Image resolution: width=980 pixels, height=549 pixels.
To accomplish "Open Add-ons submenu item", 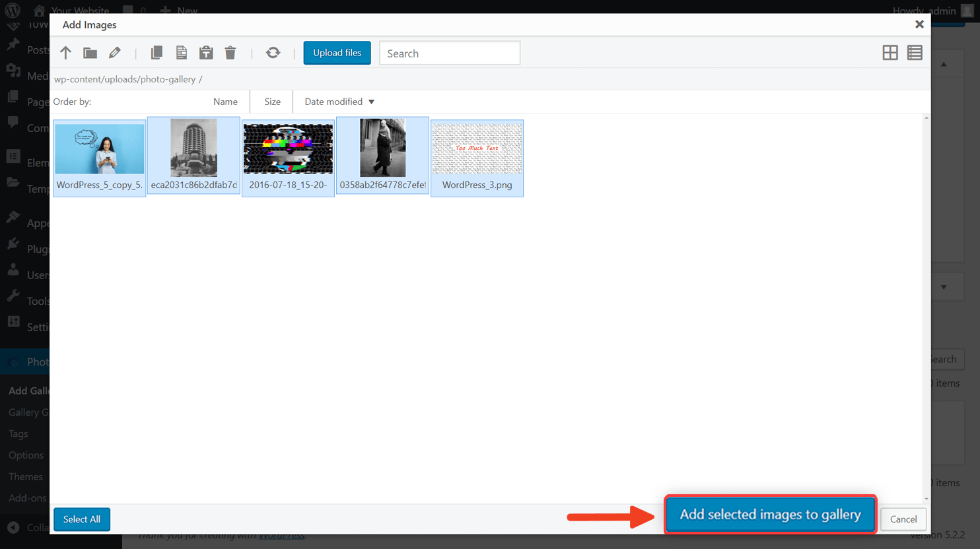I will pyautogui.click(x=28, y=498).
